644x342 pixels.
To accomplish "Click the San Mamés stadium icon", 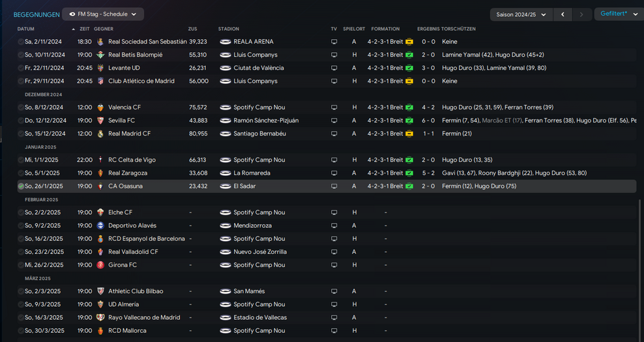I will pyautogui.click(x=226, y=291).
